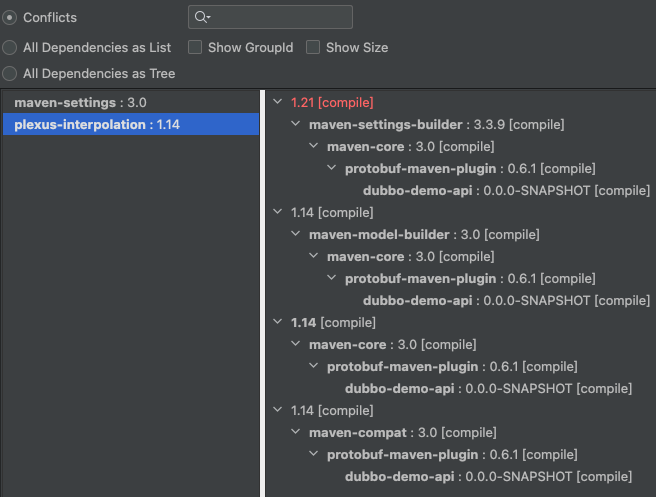Tick the Show Size checkbox
656x497 pixels.
click(313, 47)
